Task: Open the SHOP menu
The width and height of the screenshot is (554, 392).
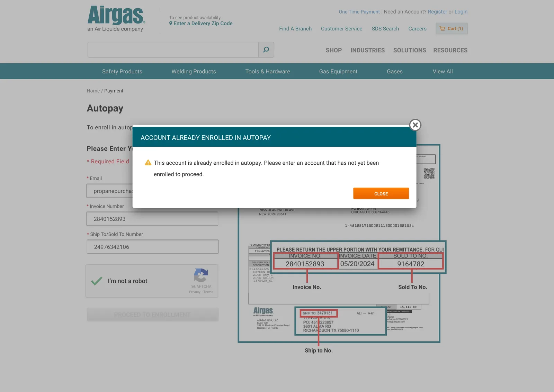Action: (333, 50)
